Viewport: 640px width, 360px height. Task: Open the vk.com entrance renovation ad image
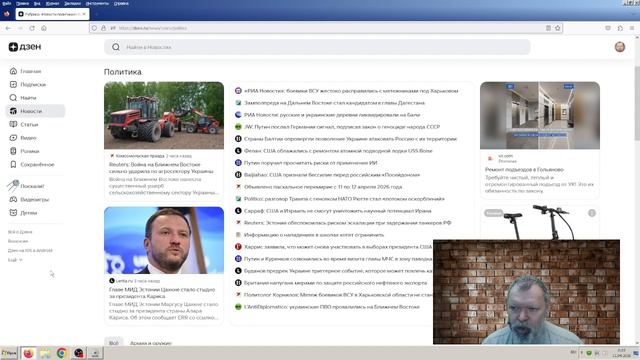point(540,116)
